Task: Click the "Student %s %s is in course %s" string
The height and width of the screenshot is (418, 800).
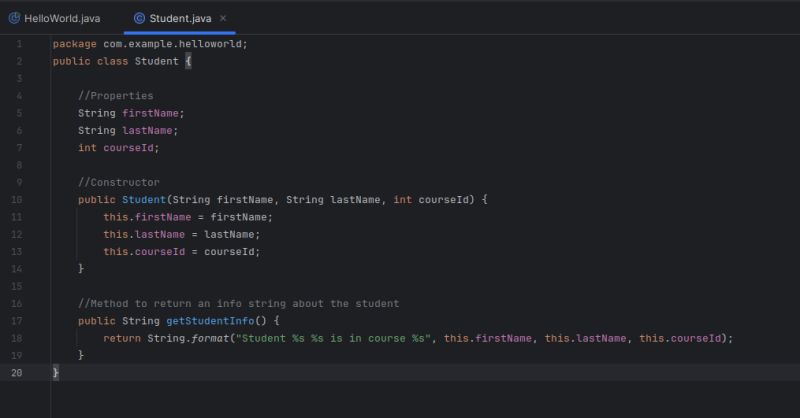Action: point(333,338)
